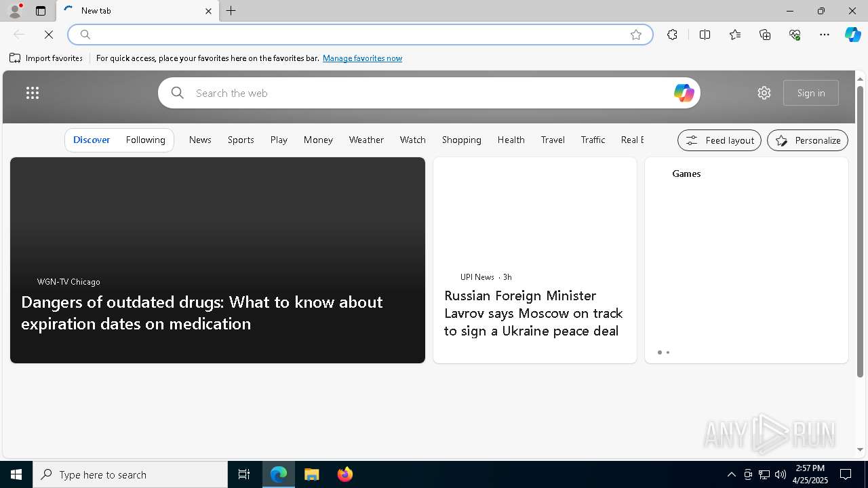Click the Search the web box

[429, 93]
